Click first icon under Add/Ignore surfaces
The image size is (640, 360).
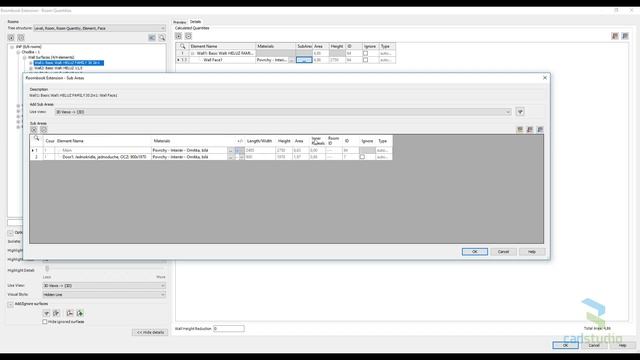pos(47,313)
